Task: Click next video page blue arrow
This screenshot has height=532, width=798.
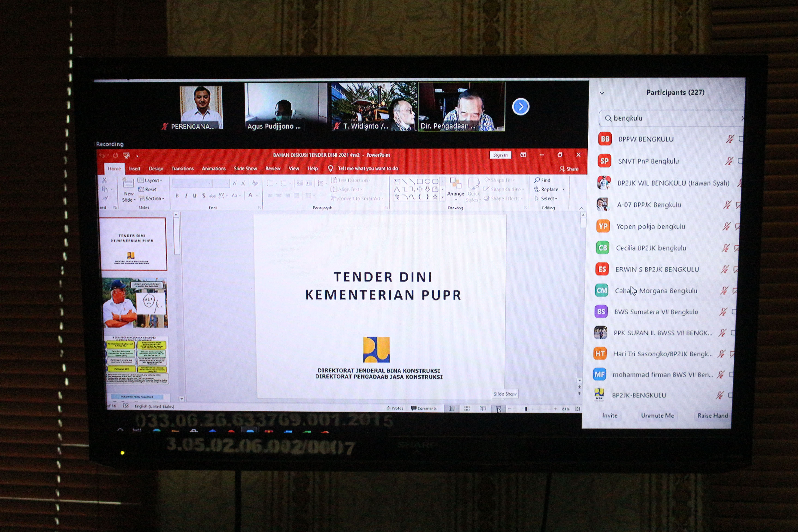Action: pos(520,107)
